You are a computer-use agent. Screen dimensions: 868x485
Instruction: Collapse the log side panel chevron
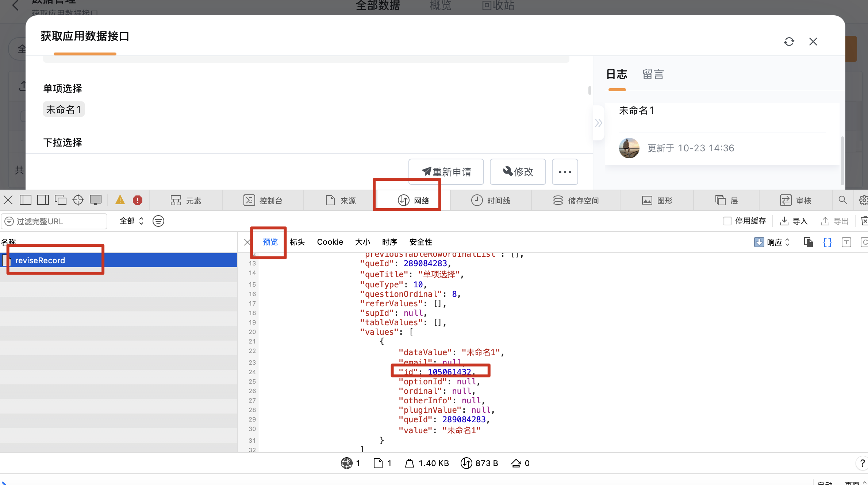tap(598, 123)
